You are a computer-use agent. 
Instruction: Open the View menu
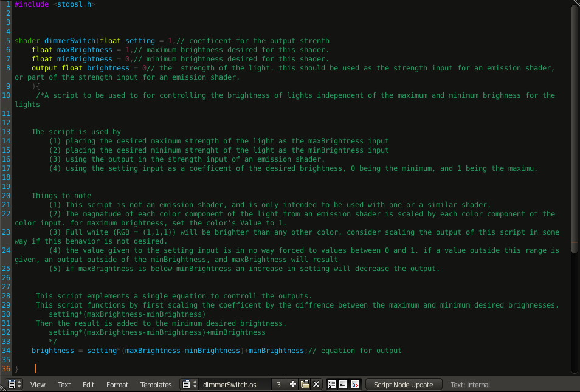[x=38, y=384]
